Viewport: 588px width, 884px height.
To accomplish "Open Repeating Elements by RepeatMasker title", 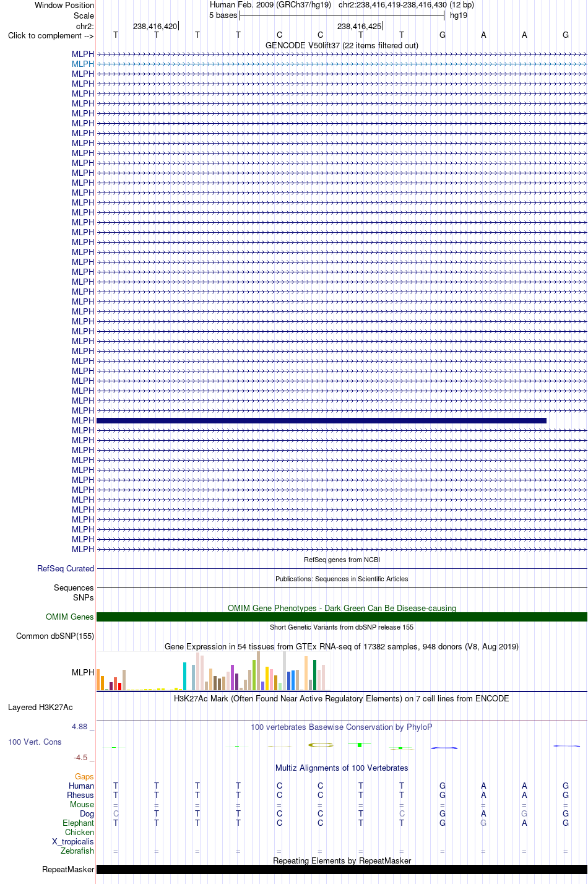I will (342, 860).
